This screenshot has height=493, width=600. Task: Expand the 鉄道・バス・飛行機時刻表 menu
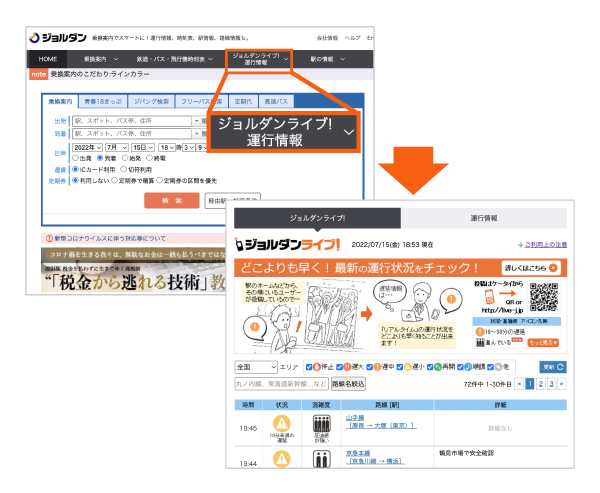(x=174, y=59)
